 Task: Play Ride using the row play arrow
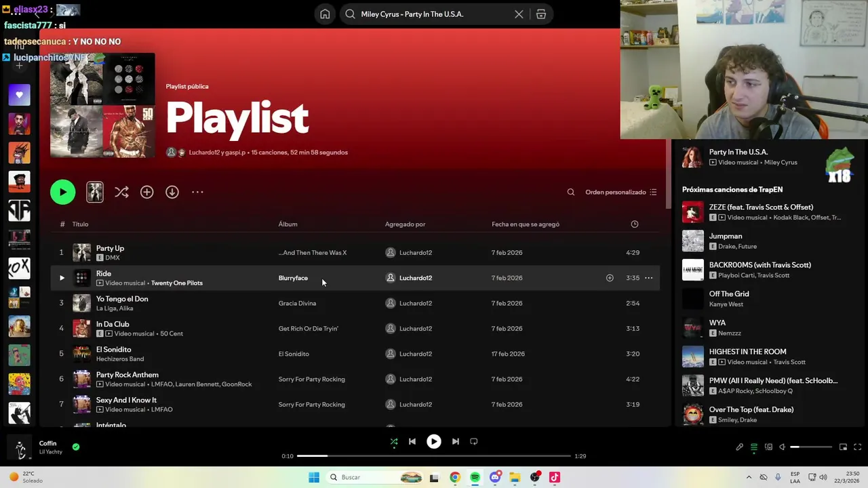pos(62,278)
